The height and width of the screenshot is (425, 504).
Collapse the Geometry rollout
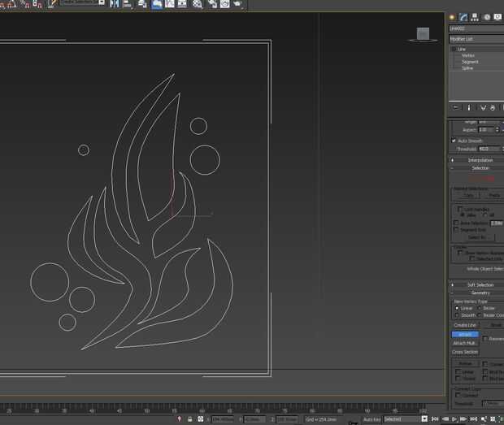[x=480, y=293]
